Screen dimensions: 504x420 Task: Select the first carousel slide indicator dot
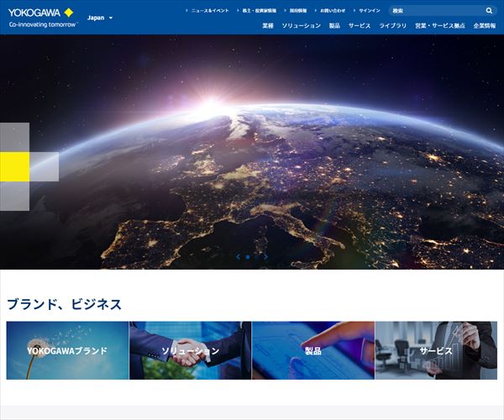248,257
